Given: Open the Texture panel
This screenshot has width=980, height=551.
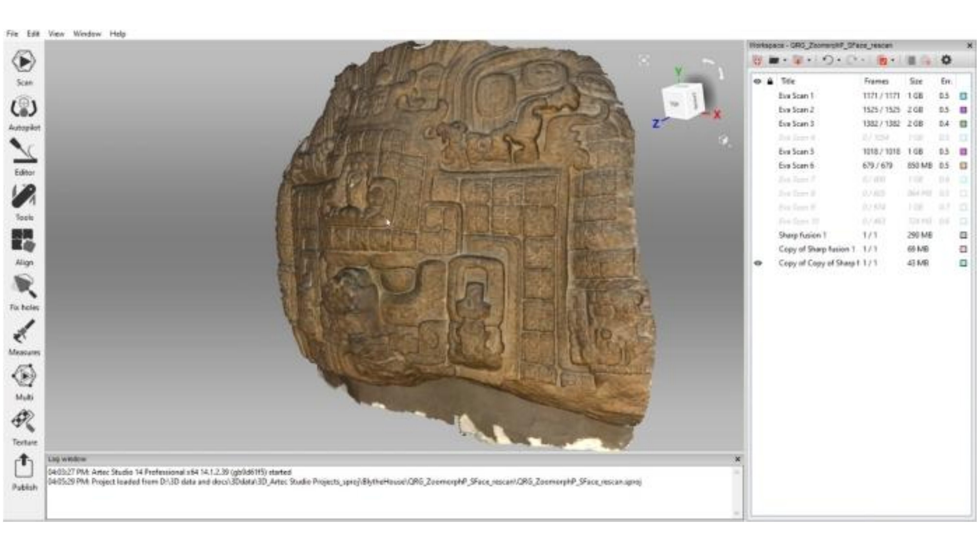Looking at the screenshot, I should pos(24,422).
